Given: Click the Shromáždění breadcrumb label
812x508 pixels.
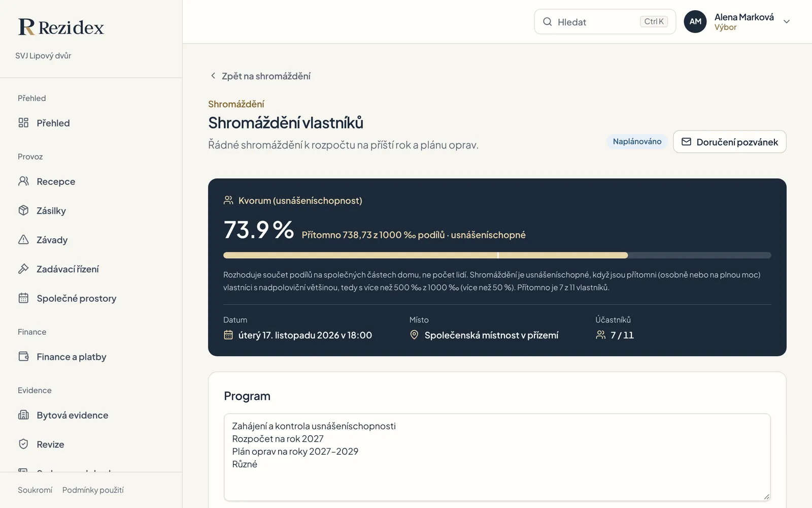Looking at the screenshot, I should point(236,104).
